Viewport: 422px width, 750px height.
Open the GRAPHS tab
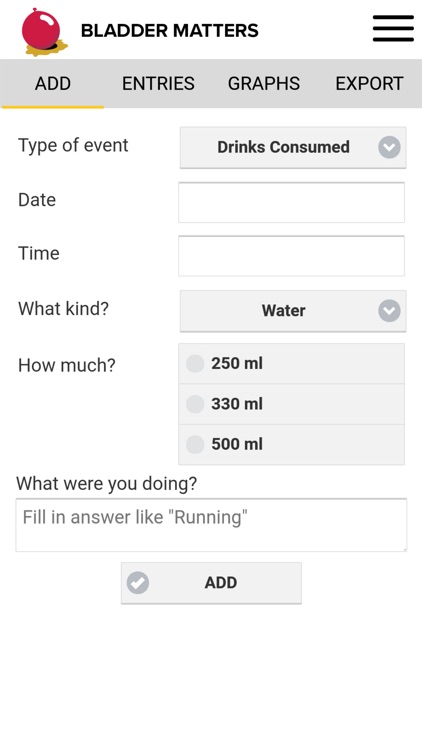[264, 84]
